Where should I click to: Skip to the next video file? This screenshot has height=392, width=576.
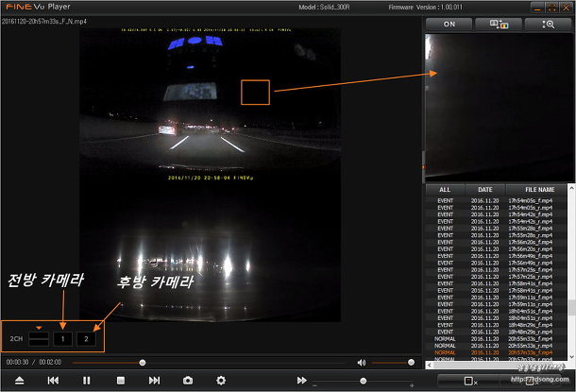154,380
